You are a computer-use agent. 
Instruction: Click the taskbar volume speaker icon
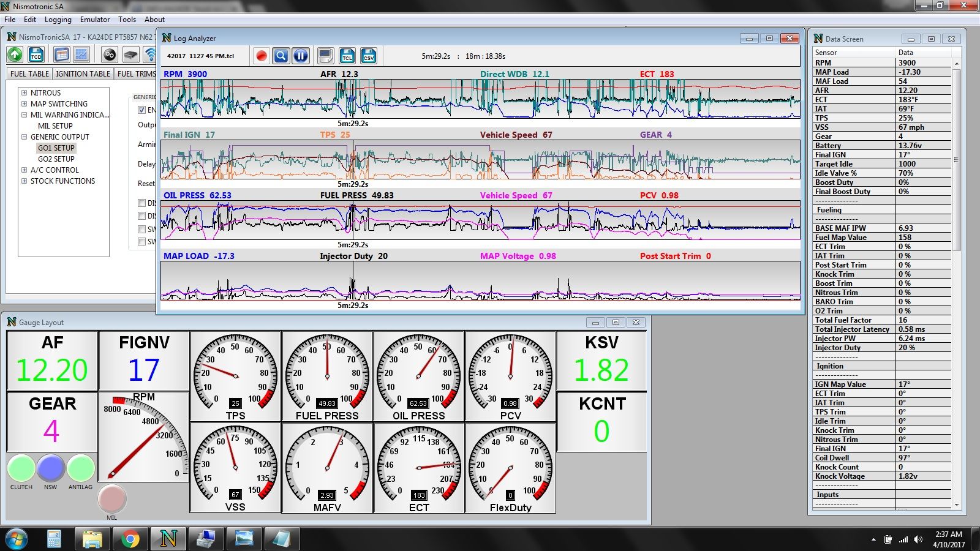[x=918, y=539]
